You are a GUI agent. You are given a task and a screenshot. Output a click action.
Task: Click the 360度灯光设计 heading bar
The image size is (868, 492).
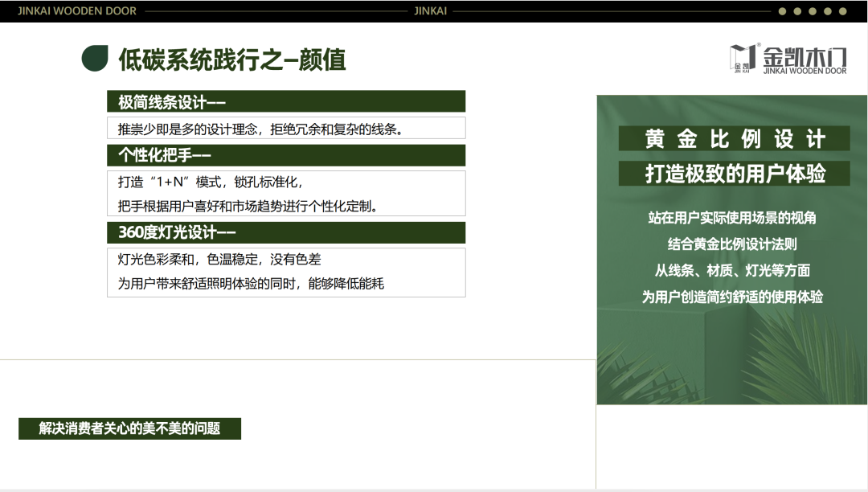coord(286,232)
